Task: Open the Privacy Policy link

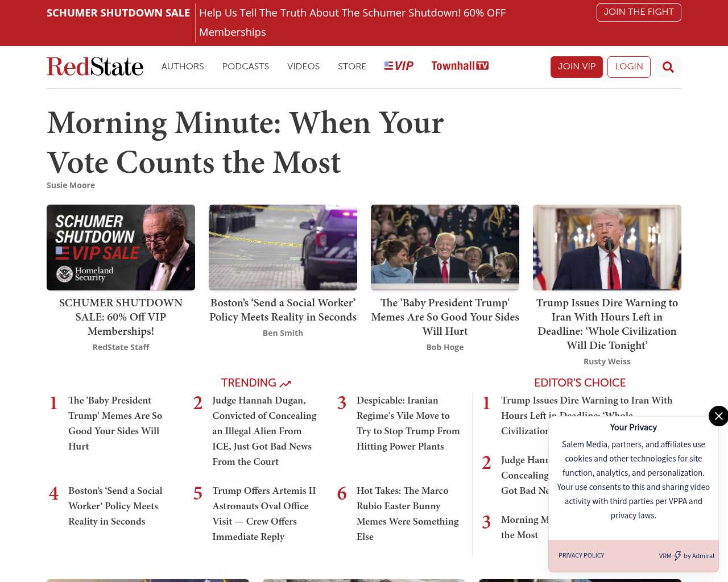Action: tap(581, 555)
